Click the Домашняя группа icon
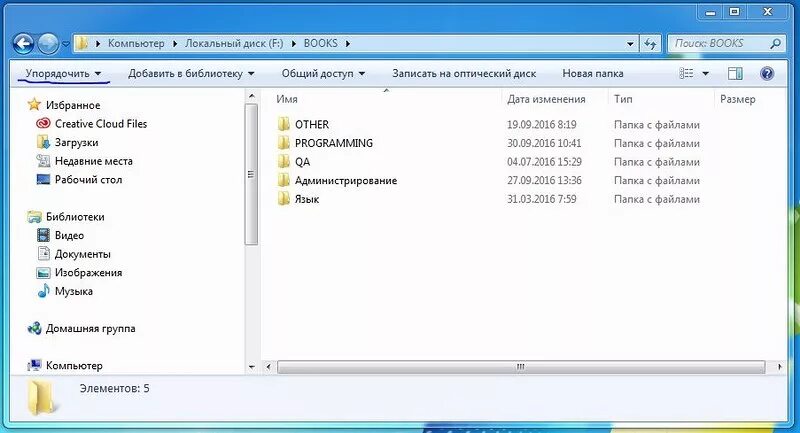This screenshot has height=433, width=800. point(34,328)
